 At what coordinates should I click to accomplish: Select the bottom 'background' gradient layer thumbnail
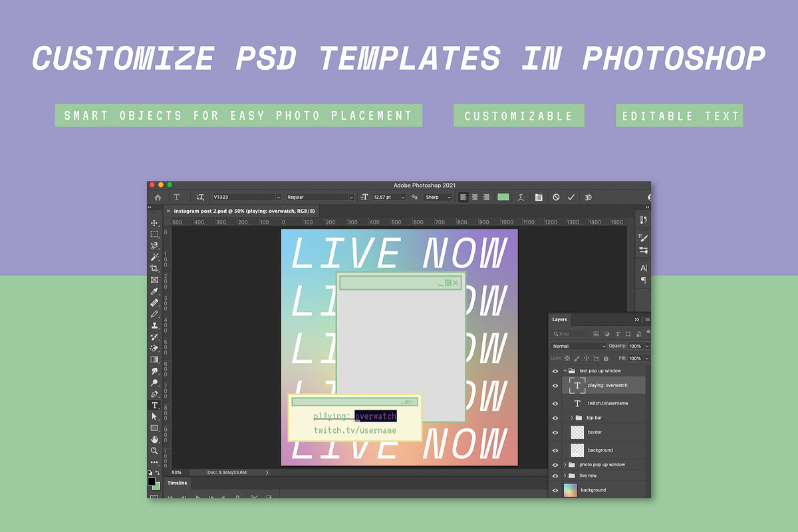[571, 490]
